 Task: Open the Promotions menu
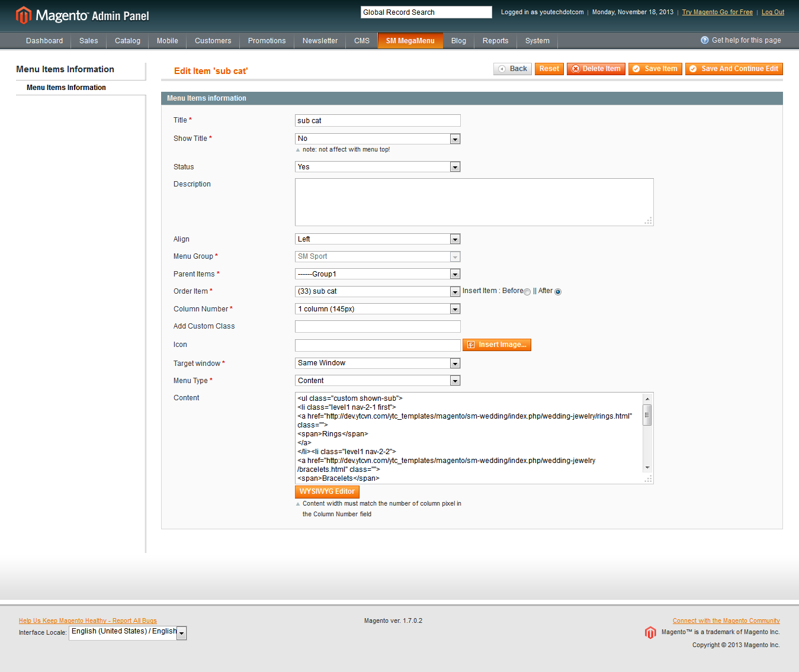267,41
